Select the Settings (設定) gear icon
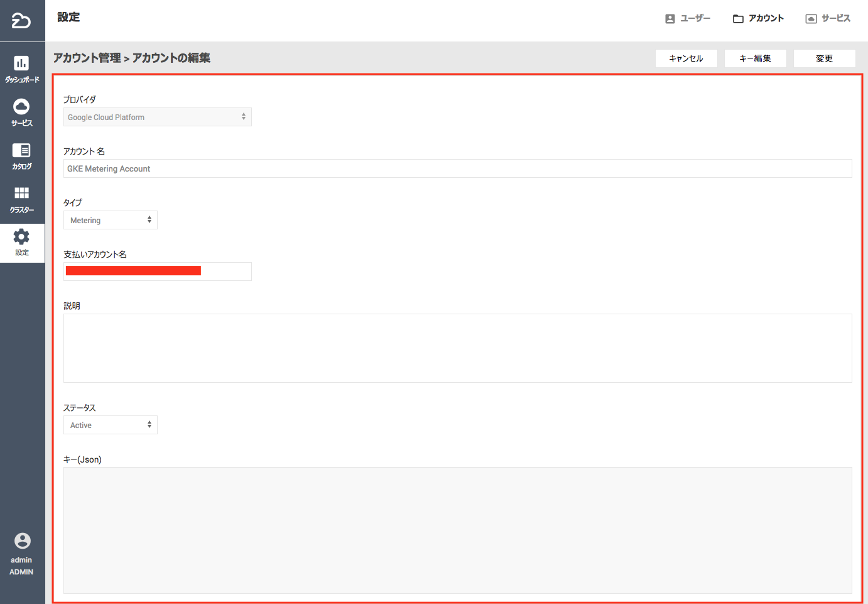868x604 pixels. [x=22, y=237]
